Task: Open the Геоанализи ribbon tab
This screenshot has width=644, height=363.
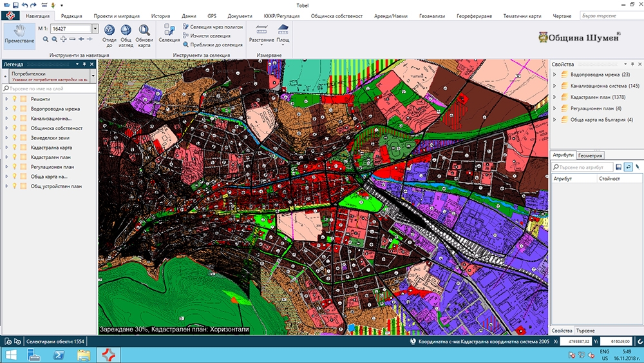Action: pos(431,15)
